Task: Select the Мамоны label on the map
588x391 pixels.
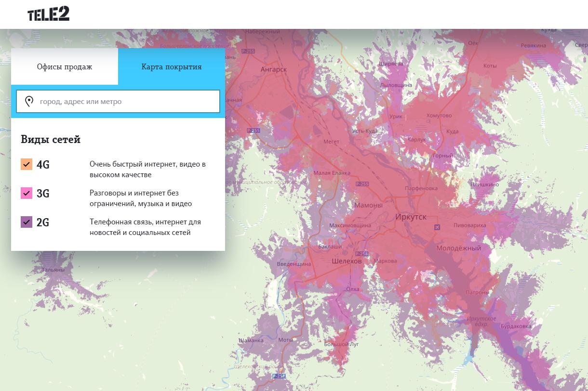Action: point(368,205)
